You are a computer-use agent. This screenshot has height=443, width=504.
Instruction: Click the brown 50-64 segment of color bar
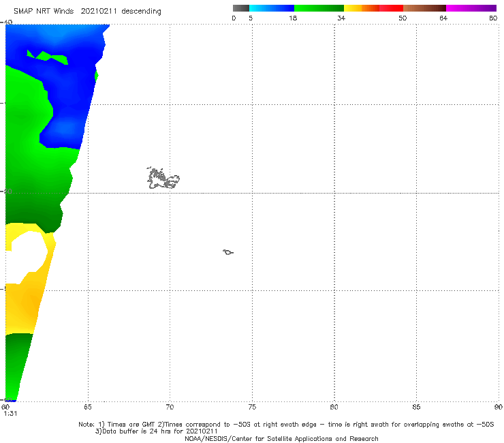424,8
